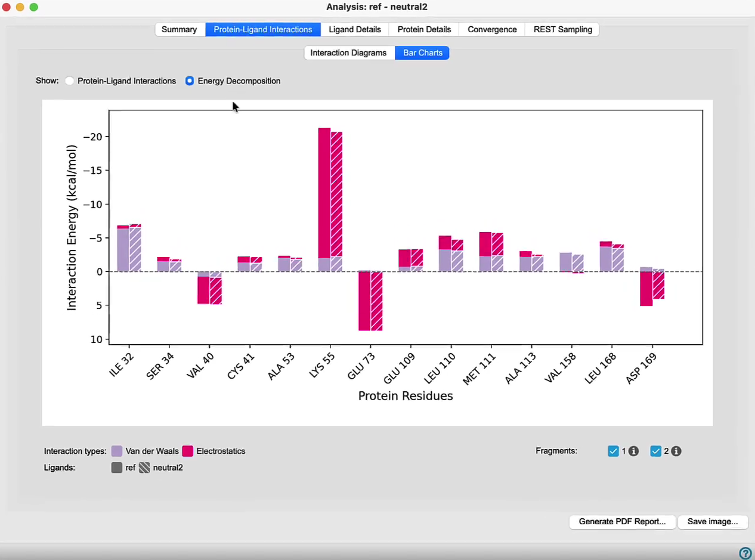Open the Ligand Details tab

(355, 29)
